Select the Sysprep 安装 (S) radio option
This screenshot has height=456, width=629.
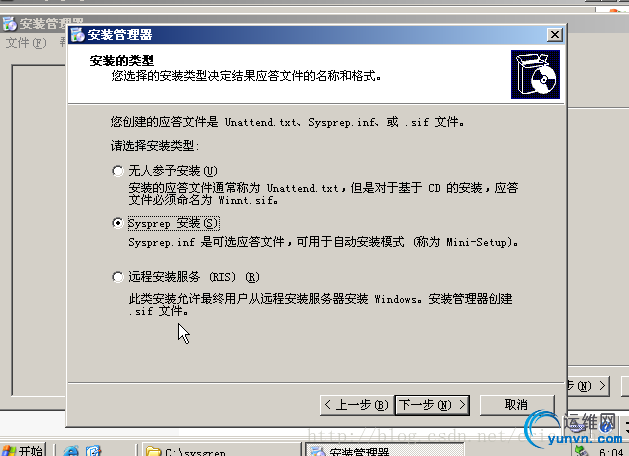pyautogui.click(x=118, y=223)
